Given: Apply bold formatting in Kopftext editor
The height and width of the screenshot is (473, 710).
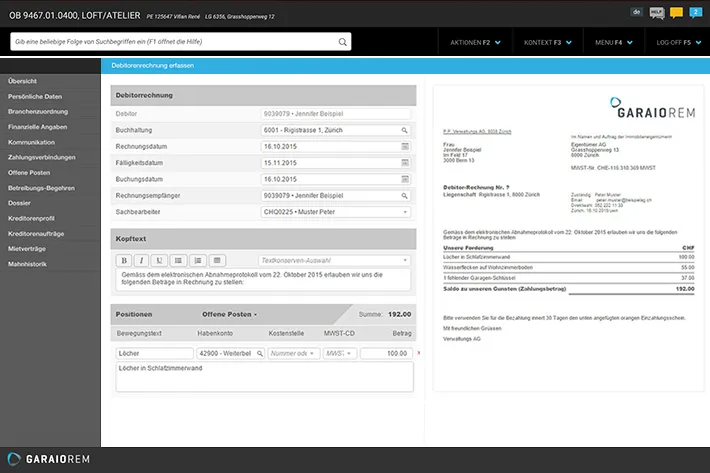Looking at the screenshot, I should coord(125,260).
